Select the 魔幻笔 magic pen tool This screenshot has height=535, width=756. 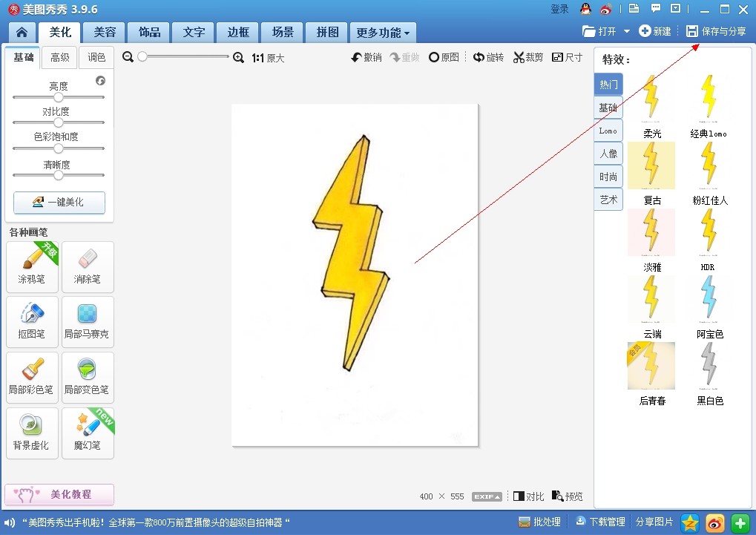point(88,433)
